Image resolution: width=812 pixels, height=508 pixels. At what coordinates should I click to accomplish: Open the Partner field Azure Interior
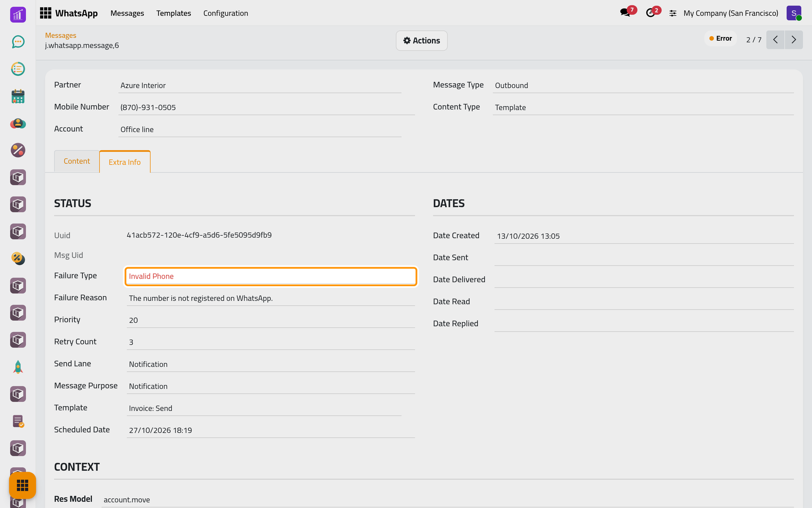[260, 86]
